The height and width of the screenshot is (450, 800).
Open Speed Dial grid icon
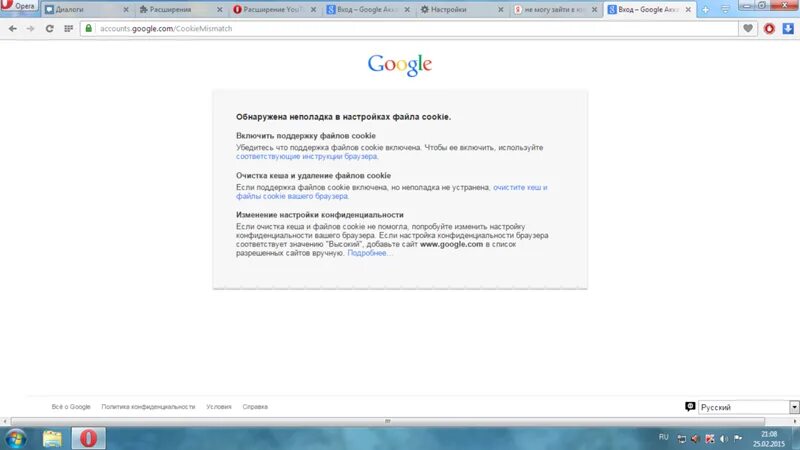point(68,29)
